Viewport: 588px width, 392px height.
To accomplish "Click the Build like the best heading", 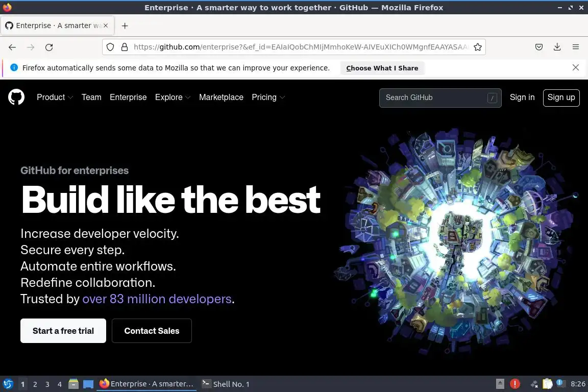I will tap(171, 200).
